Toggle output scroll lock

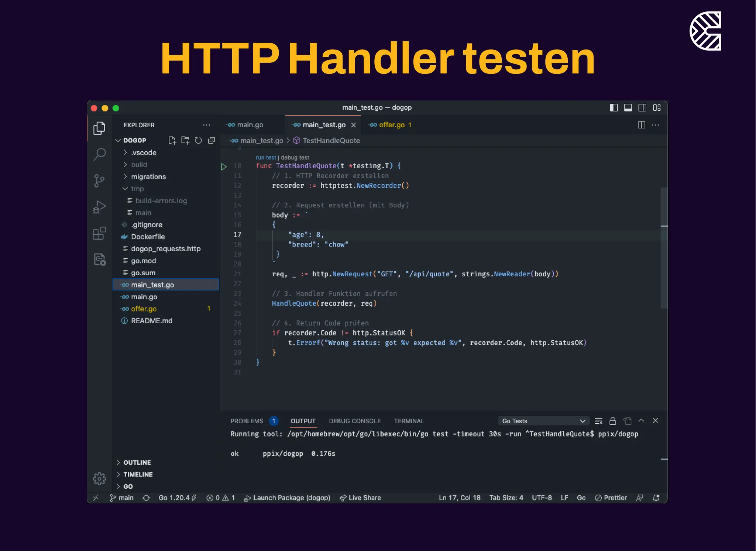coord(613,421)
